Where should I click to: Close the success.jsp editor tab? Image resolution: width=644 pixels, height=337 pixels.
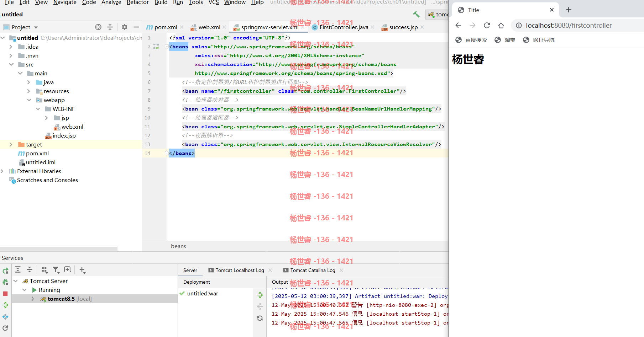pos(422,27)
